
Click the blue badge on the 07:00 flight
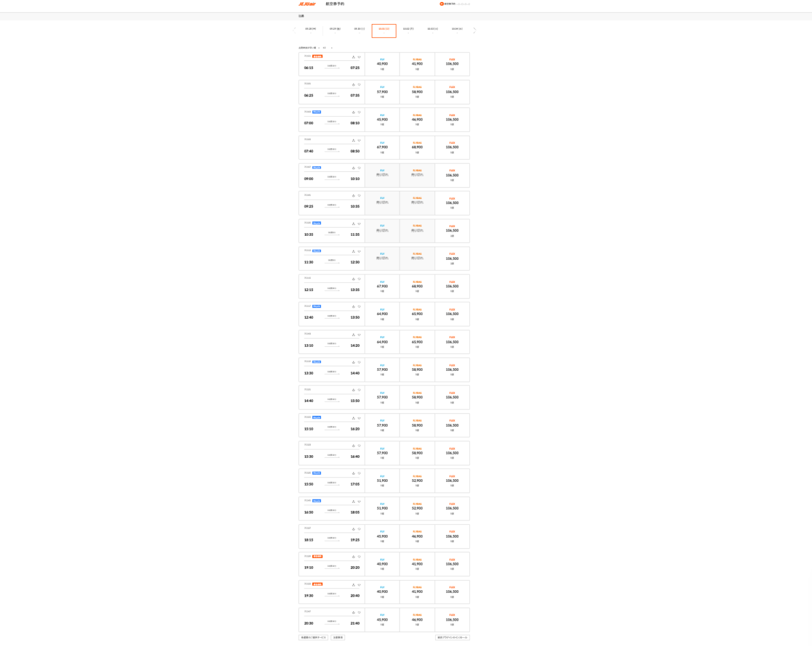click(317, 112)
